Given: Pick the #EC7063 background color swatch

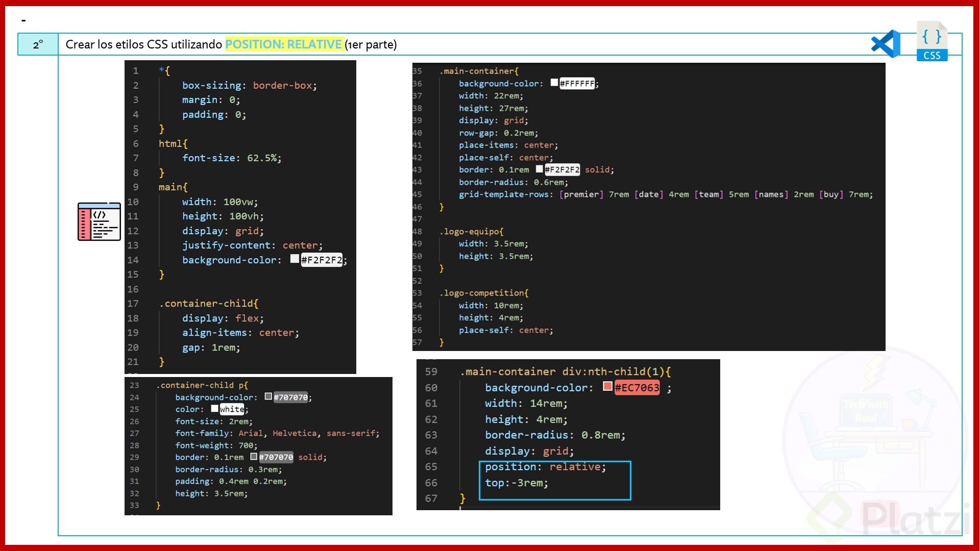Looking at the screenshot, I should [x=607, y=387].
